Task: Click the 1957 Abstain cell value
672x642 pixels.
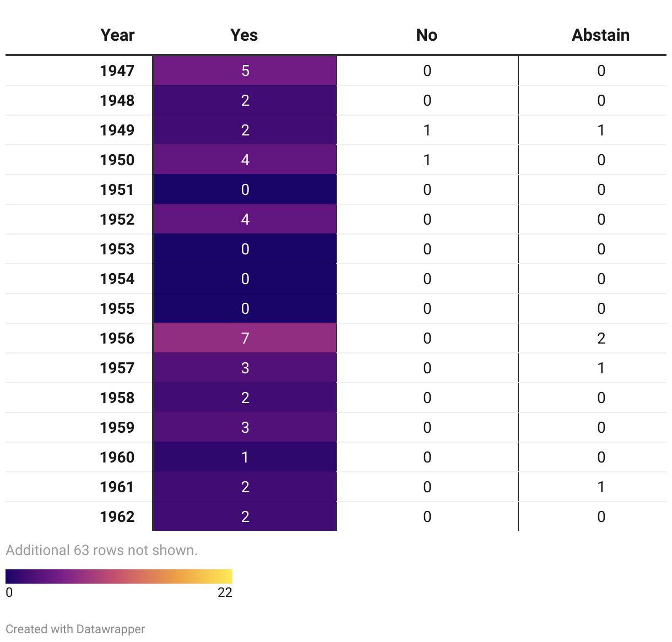Action: click(x=601, y=368)
